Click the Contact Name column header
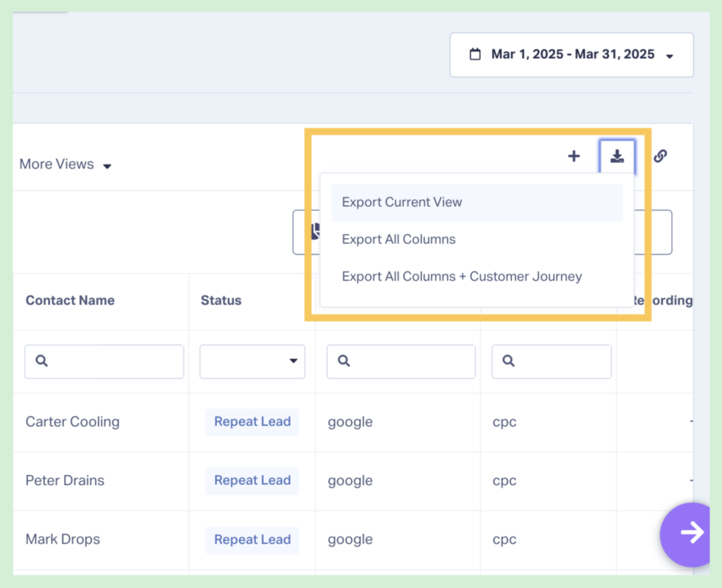722x588 pixels. point(70,300)
